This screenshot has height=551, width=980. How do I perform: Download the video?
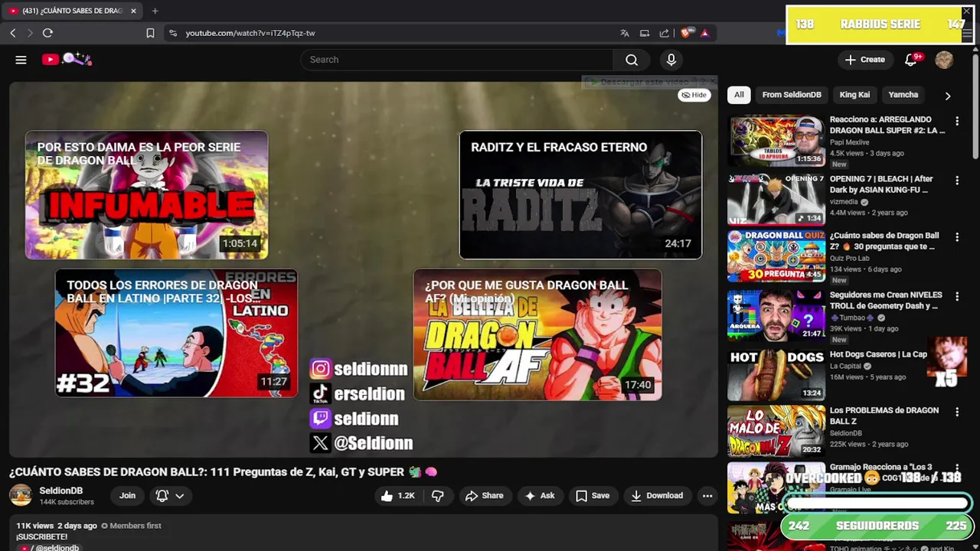pyautogui.click(x=656, y=496)
